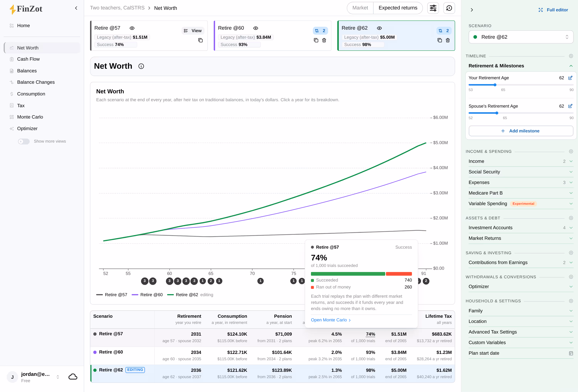Duplicate the Retire @62 scenario card

pyautogui.click(x=440, y=40)
